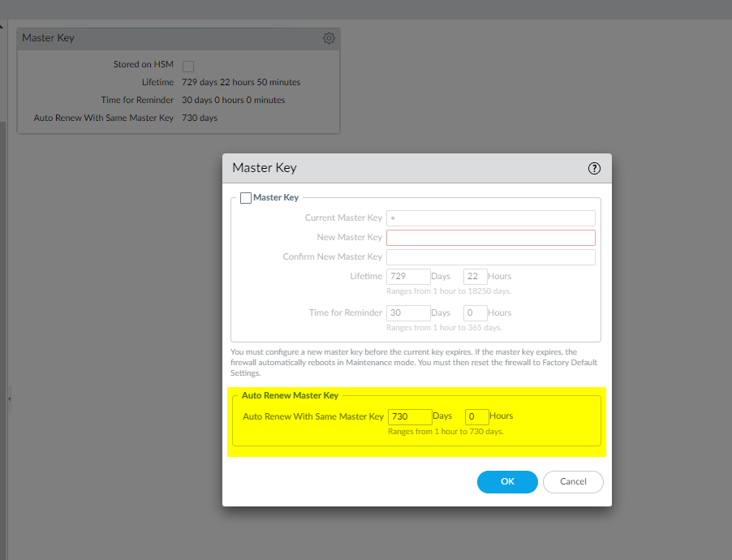Edit Auto Renew Days field
Image resolution: width=732 pixels, height=560 pixels.
pos(410,416)
